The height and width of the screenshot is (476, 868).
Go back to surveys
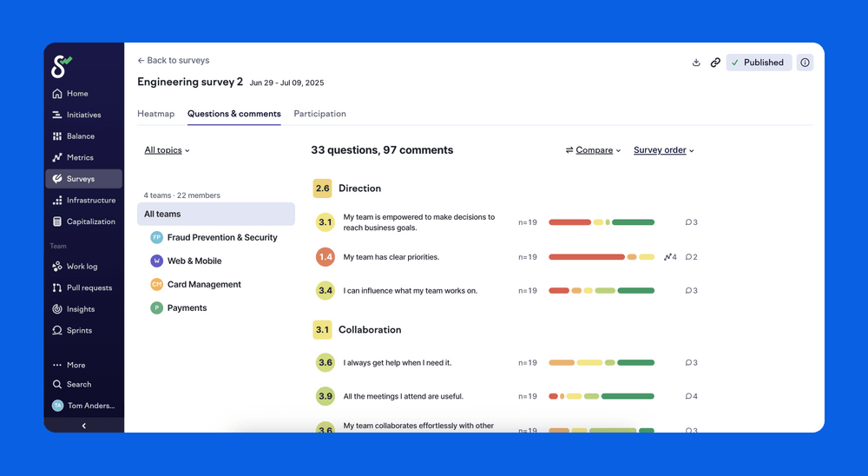pyautogui.click(x=174, y=61)
